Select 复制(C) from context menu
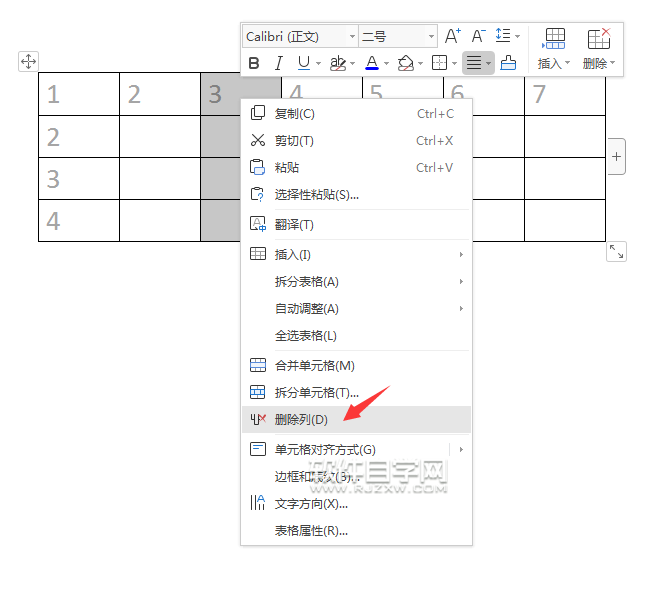Viewport: 645px width, 590px height. point(356,114)
